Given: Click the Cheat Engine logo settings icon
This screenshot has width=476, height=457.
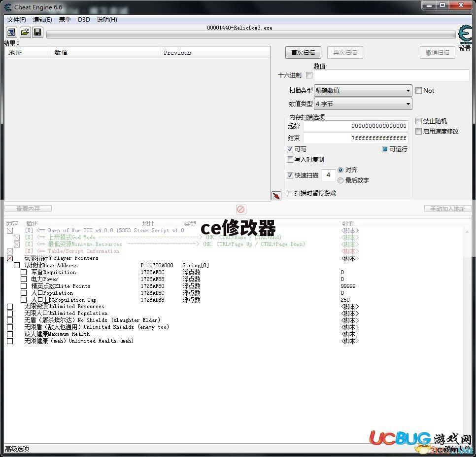Looking at the screenshot, I should tap(465, 35).
